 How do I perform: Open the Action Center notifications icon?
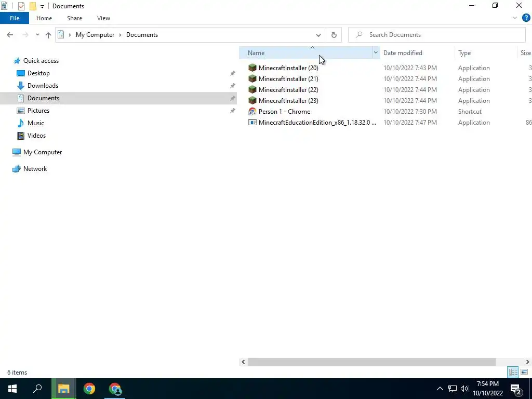(x=516, y=389)
